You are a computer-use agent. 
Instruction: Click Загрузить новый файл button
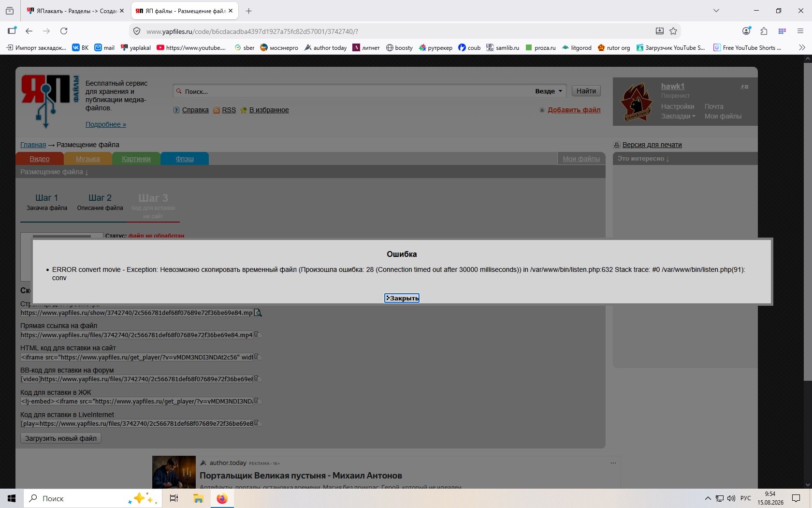click(61, 438)
